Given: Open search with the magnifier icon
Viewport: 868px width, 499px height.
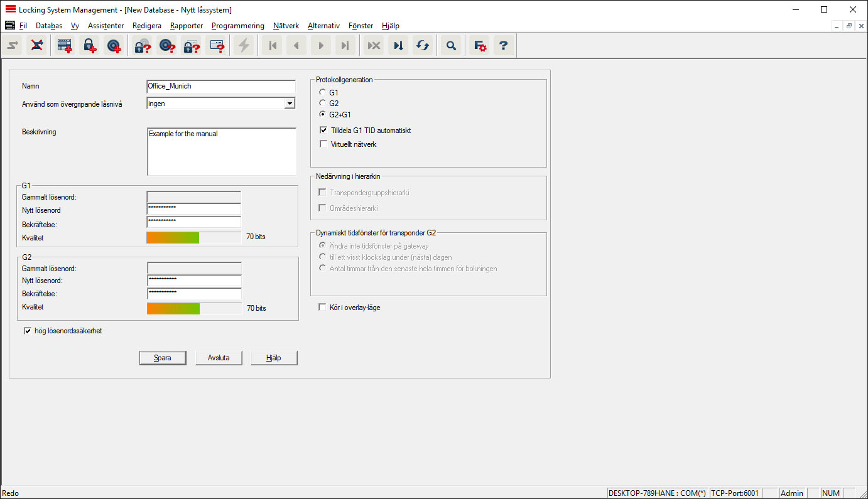Looking at the screenshot, I should (x=450, y=46).
